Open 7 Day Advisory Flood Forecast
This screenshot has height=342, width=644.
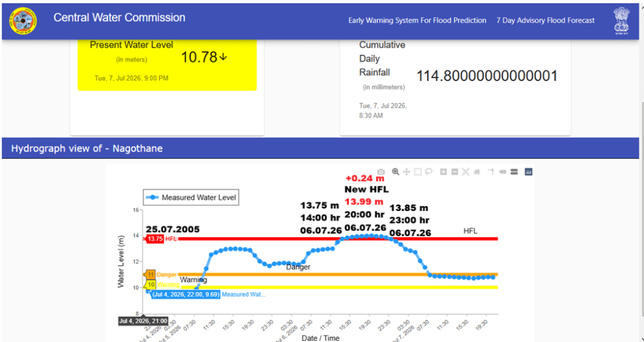[545, 20]
